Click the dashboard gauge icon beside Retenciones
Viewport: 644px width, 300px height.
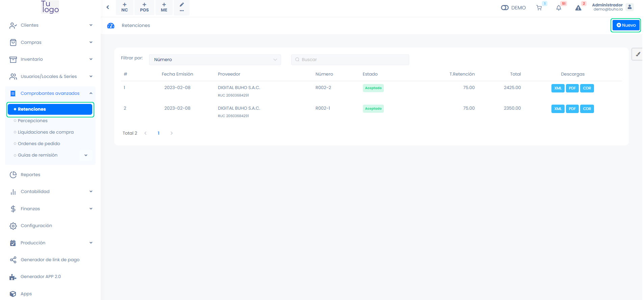[x=111, y=26]
